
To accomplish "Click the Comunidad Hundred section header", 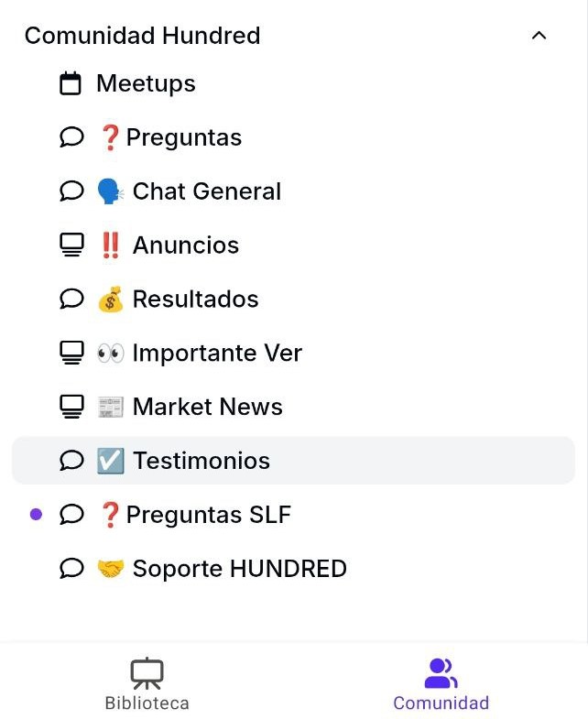I will [143, 36].
